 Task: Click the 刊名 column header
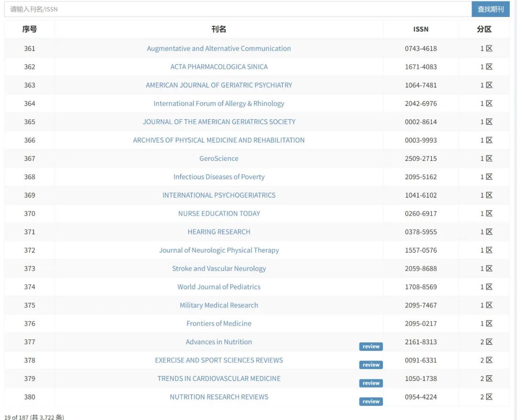pos(219,29)
